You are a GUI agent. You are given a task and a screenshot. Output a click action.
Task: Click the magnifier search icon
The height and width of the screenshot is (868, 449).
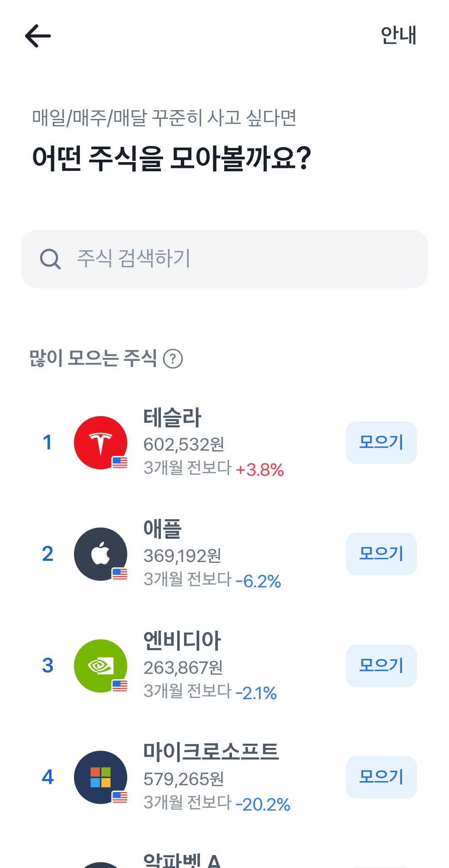click(50, 259)
